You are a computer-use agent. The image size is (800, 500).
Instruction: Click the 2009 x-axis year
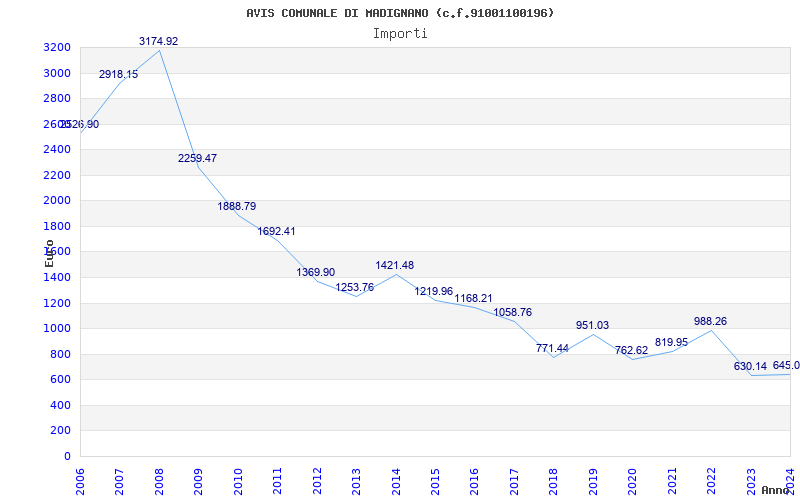198,482
